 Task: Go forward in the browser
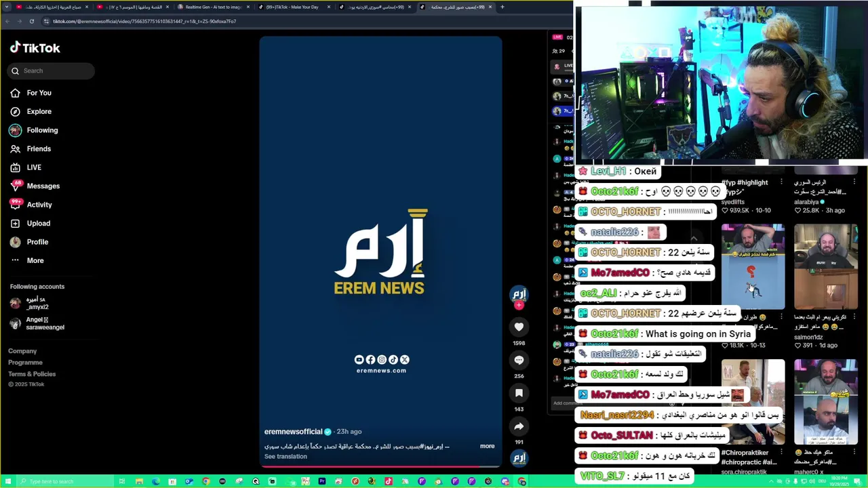pyautogui.click(x=19, y=21)
